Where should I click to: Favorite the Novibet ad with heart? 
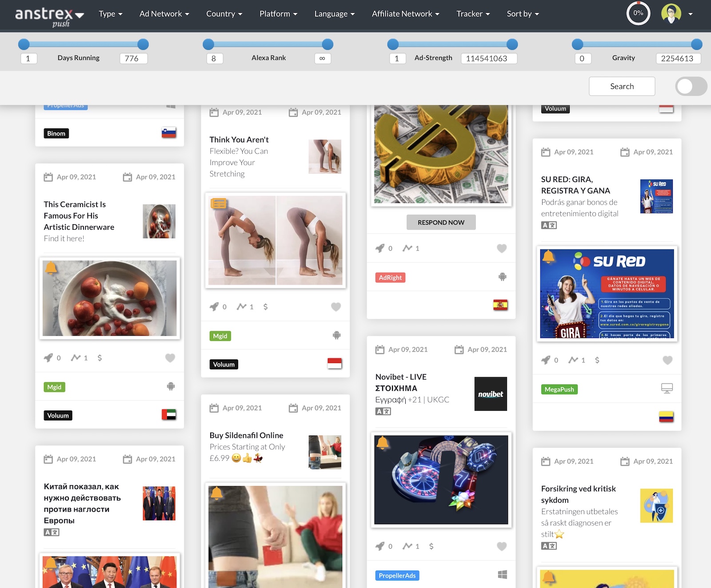click(x=501, y=546)
